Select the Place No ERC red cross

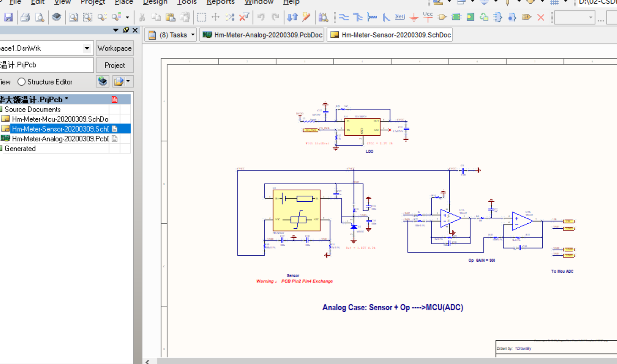coord(541,17)
